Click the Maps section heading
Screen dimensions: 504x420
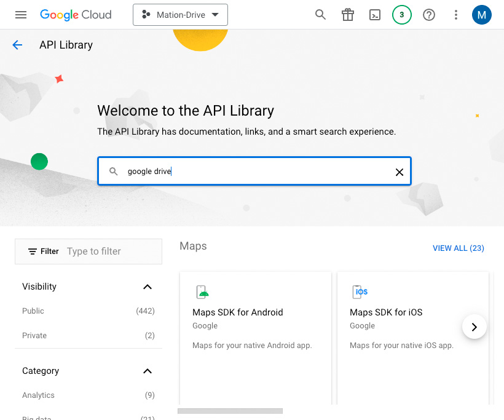coord(193,246)
